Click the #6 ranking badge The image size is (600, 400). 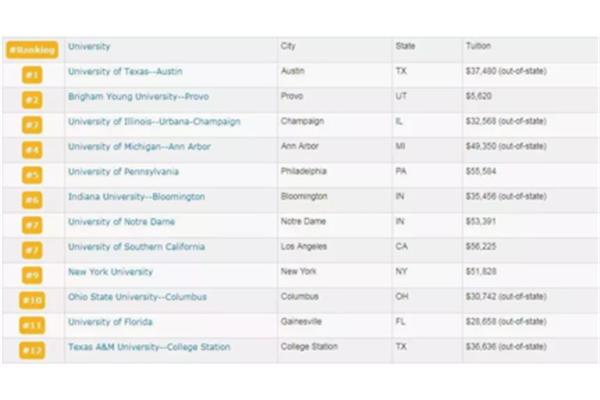click(x=32, y=200)
